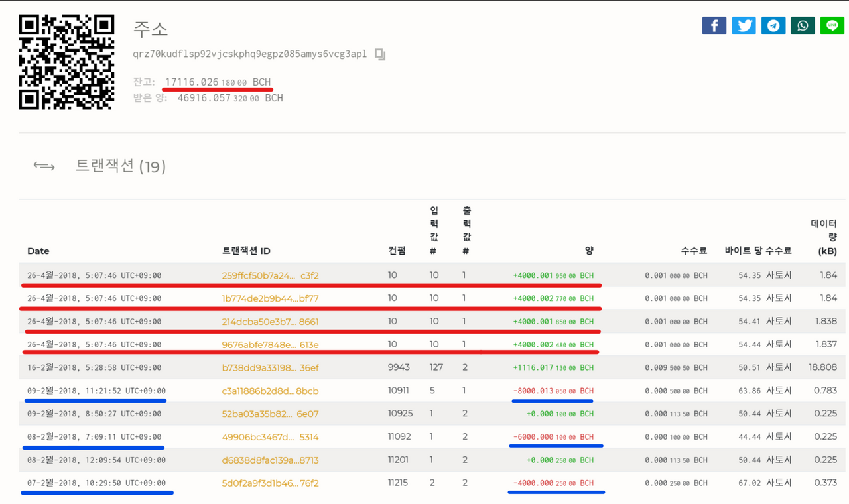Click the Date column header
The width and height of the screenshot is (849, 504).
[x=38, y=251]
